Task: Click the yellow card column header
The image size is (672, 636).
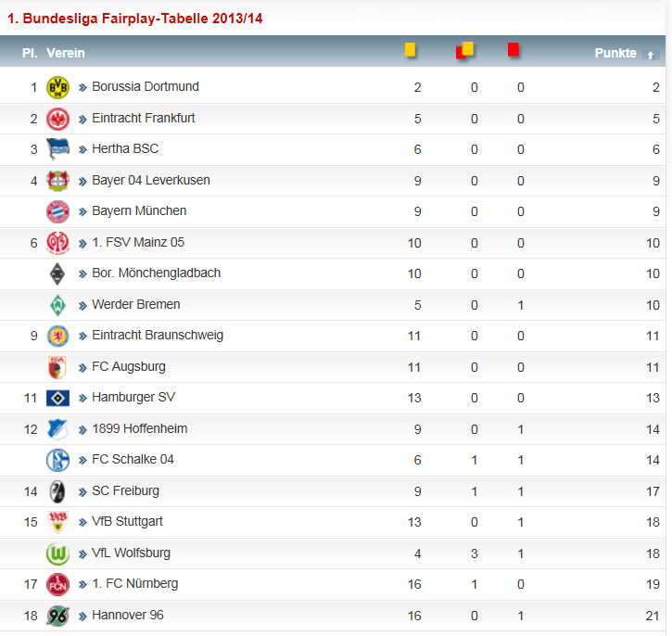Action: (x=410, y=50)
